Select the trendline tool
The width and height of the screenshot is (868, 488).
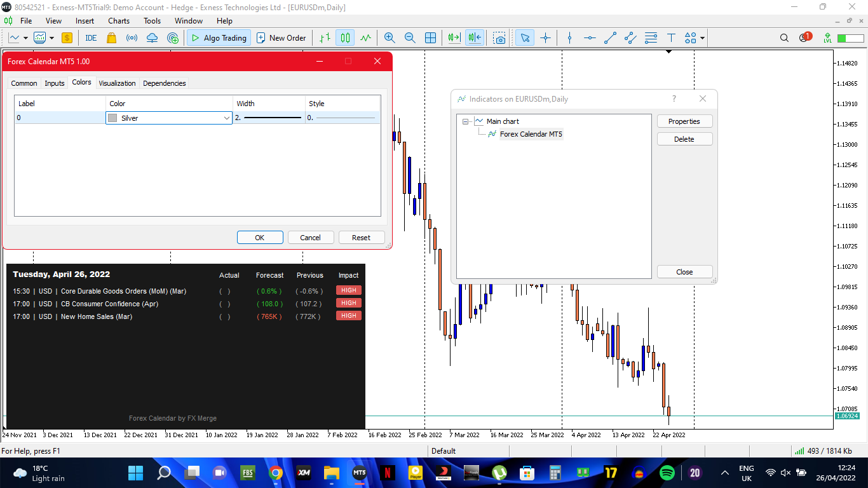pyautogui.click(x=610, y=37)
